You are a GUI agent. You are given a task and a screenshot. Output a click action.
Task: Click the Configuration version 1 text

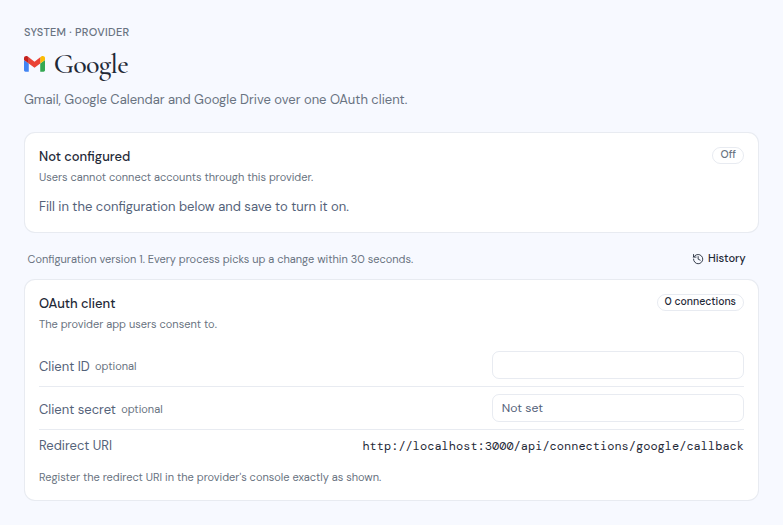pyautogui.click(x=220, y=259)
